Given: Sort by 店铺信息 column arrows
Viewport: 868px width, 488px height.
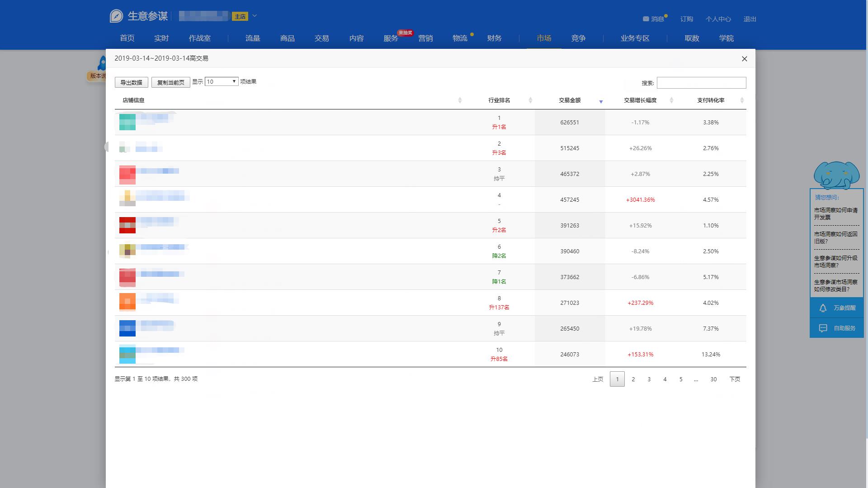Looking at the screenshot, I should pyautogui.click(x=460, y=100).
